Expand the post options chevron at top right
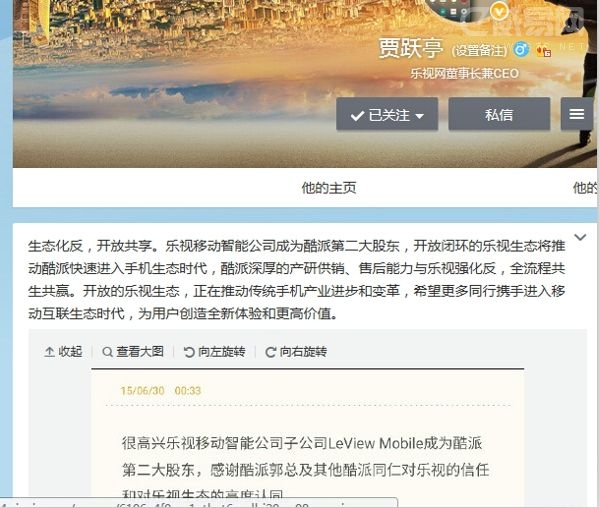The image size is (600, 508). click(x=580, y=237)
